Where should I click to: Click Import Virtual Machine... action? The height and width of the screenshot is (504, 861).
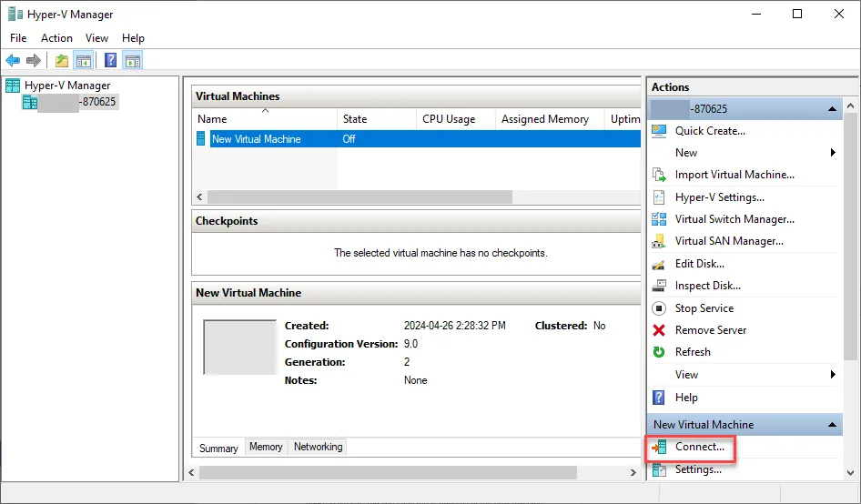point(734,175)
